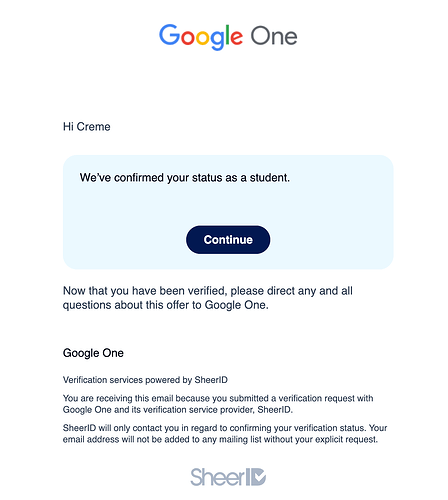Click "questions about this offer to Google One" line

point(166,305)
